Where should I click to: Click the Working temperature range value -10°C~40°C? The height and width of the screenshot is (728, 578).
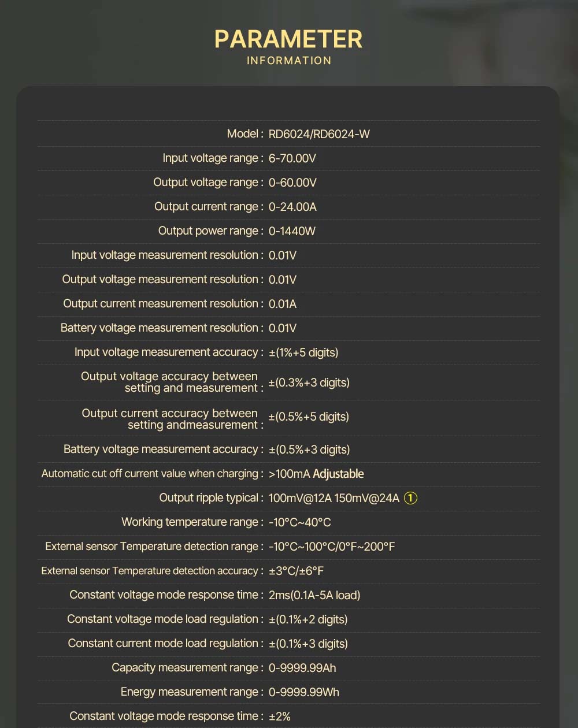[x=300, y=522]
